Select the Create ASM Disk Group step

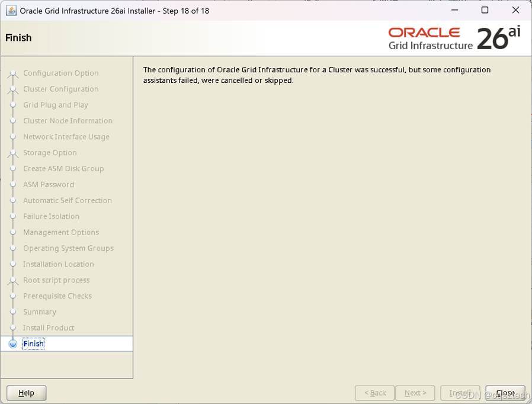[63, 169]
